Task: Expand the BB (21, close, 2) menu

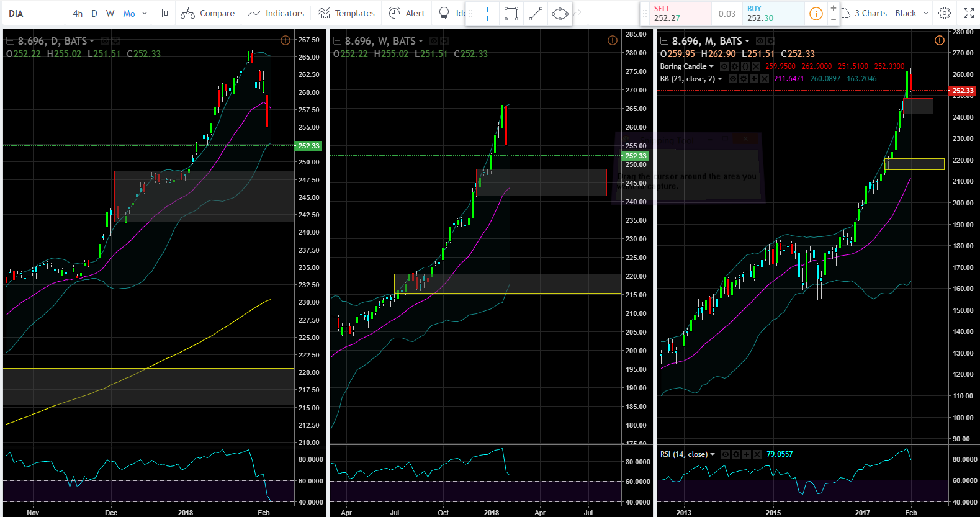Action: tap(720, 79)
